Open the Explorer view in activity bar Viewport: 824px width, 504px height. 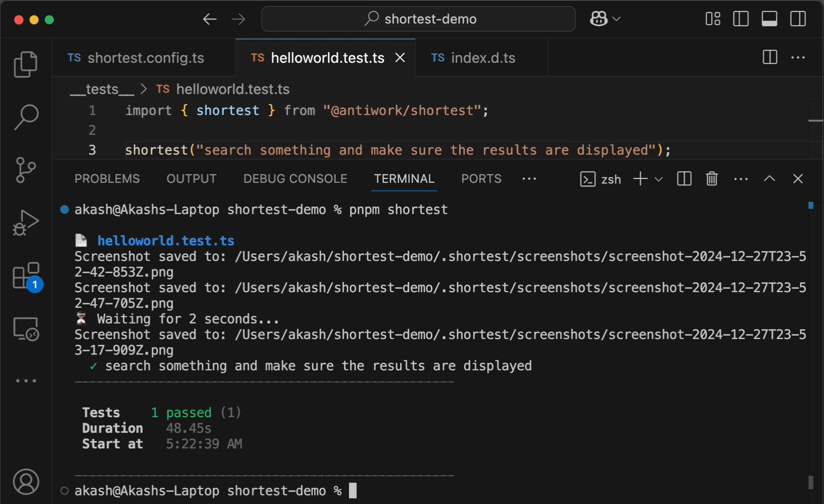(26, 64)
